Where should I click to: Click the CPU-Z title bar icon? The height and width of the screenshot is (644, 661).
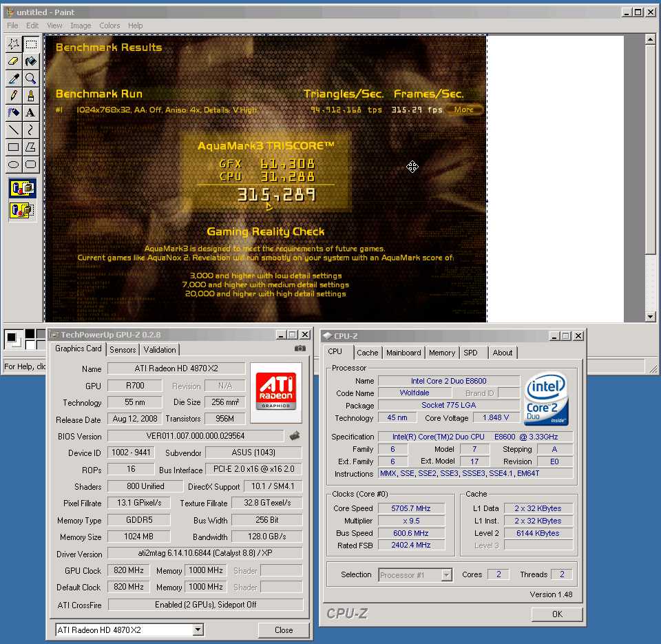[x=328, y=335]
